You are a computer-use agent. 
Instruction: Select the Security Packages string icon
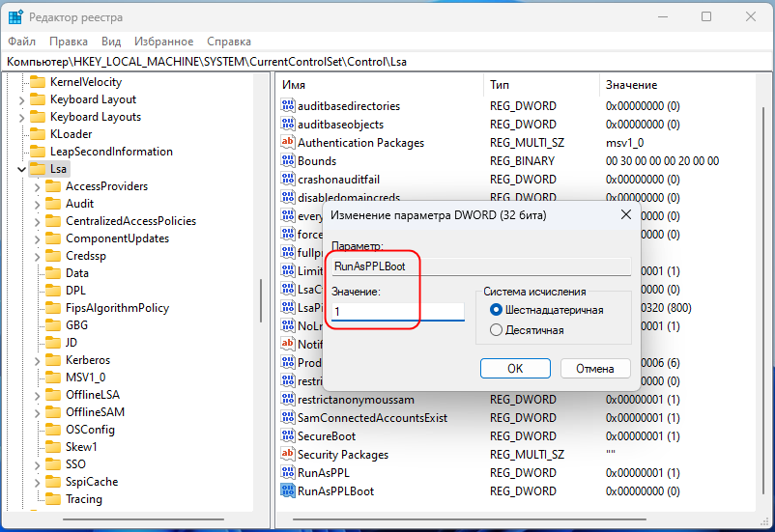tap(288, 454)
